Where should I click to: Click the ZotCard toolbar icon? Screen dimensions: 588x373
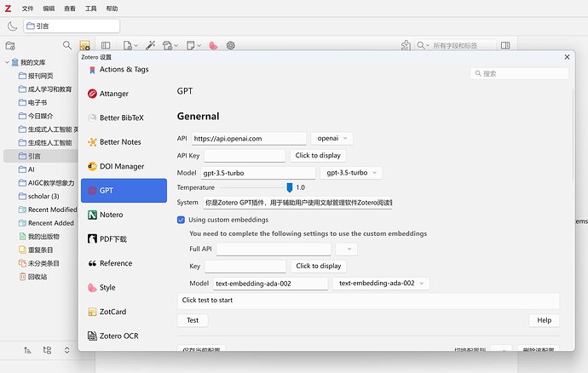[x=84, y=46]
